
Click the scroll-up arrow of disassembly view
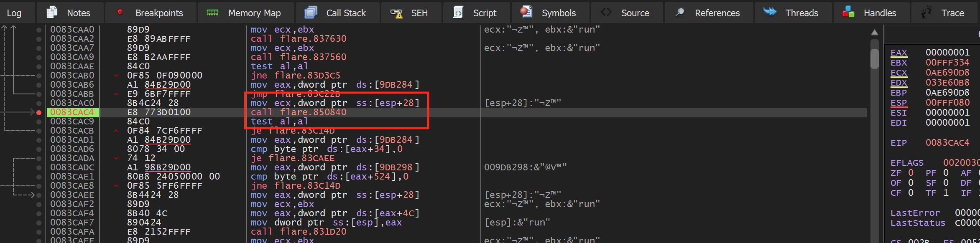875,32
